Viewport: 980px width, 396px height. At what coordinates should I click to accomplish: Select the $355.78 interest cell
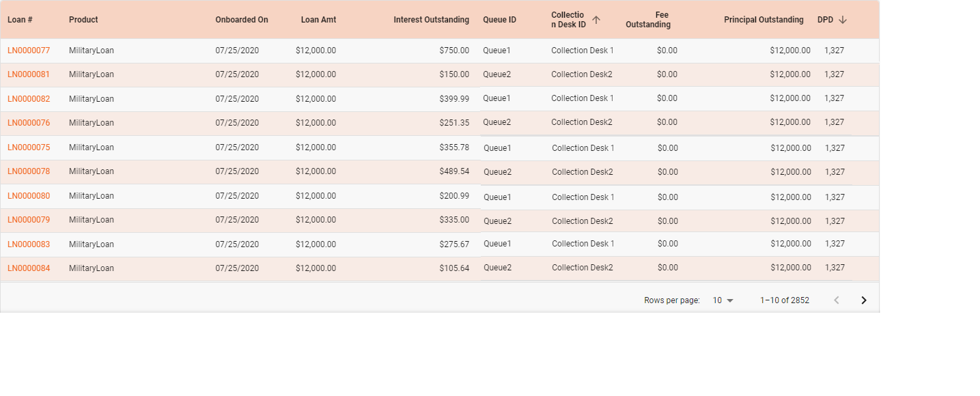pos(454,147)
